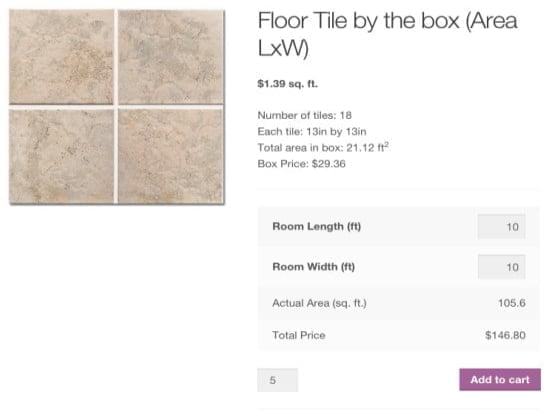Screen dimensions: 551x413
Task: Click the $1.39 sq. ft. price text
Action: pyautogui.click(x=287, y=84)
